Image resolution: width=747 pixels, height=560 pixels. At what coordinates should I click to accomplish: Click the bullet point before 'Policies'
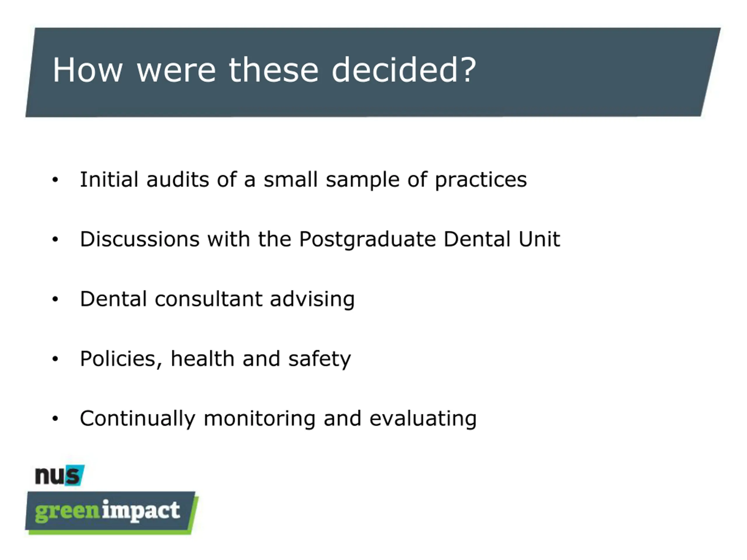pyautogui.click(x=55, y=359)
